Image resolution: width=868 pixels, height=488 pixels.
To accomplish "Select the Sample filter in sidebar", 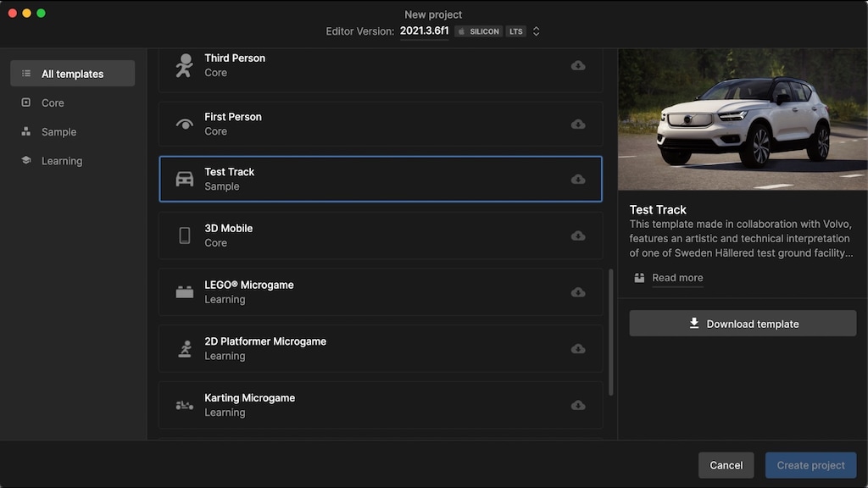I will click(x=60, y=131).
